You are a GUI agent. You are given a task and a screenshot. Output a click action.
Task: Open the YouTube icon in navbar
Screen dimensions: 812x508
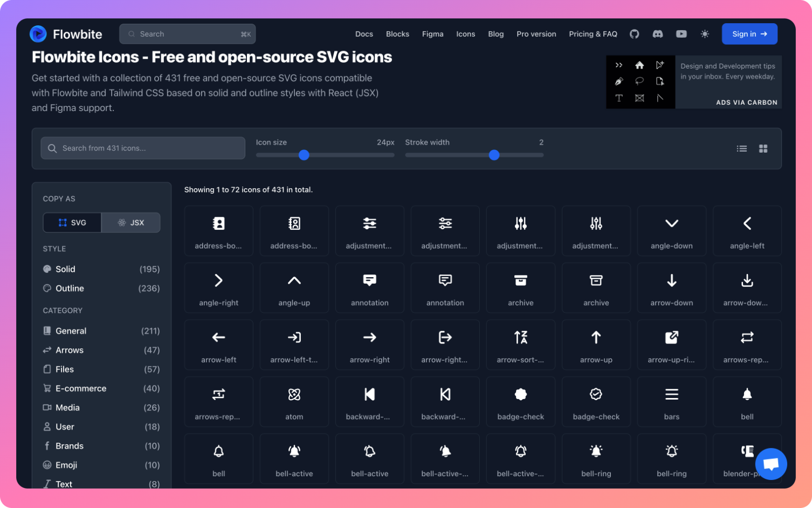pos(682,34)
